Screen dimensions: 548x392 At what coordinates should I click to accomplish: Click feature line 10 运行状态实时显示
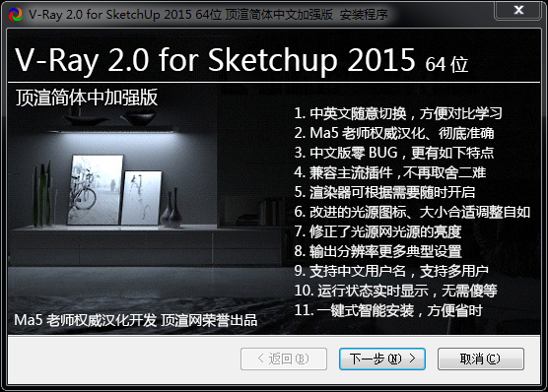(x=395, y=291)
